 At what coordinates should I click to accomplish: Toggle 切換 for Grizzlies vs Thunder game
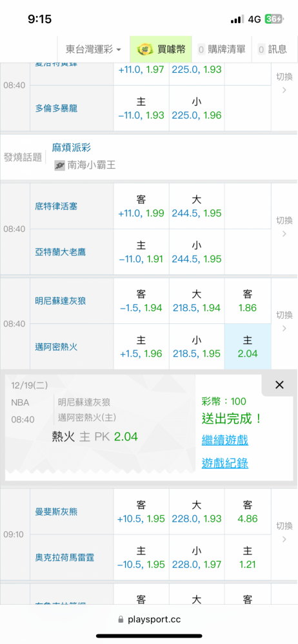[x=284, y=534]
